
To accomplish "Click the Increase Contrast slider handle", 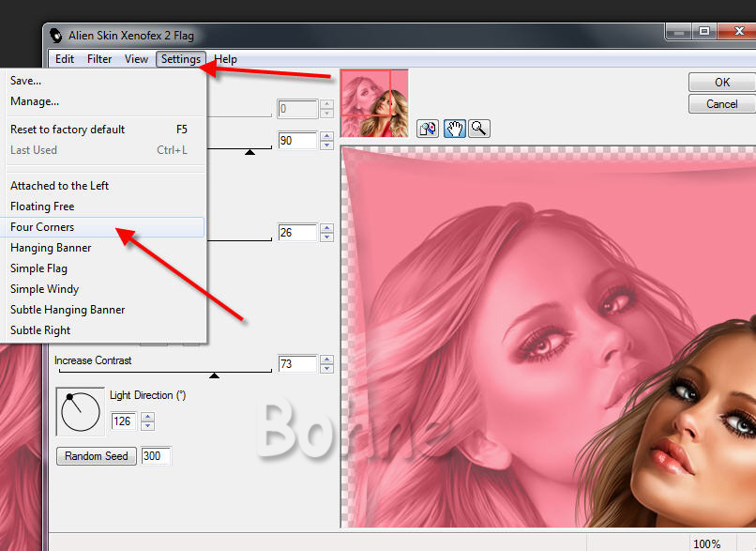I will (x=214, y=375).
